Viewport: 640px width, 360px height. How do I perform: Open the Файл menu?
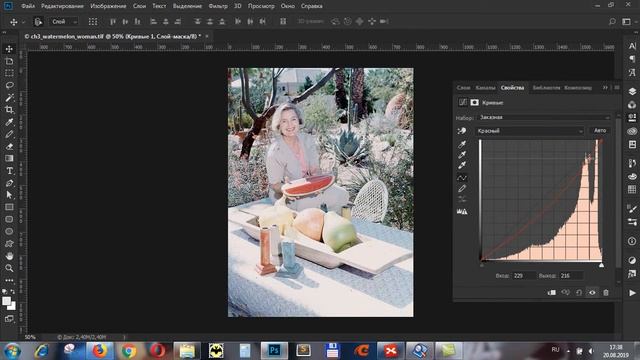28,6
